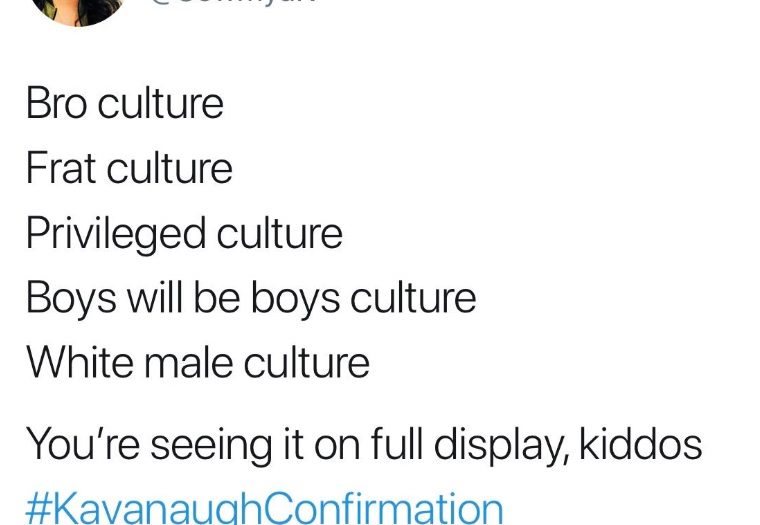Open the author's @username handle
760x525 pixels.
pyautogui.click(x=232, y=3)
